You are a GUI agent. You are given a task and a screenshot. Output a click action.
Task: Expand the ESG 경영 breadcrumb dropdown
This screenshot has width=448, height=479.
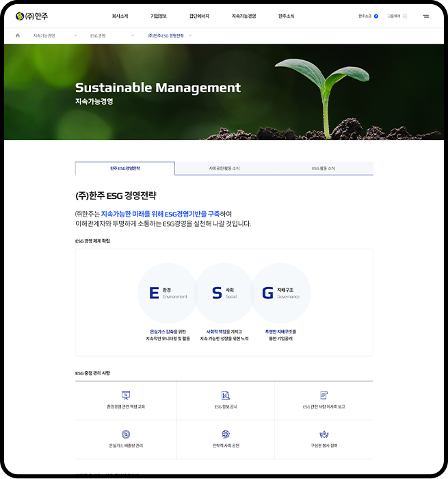[x=133, y=35]
